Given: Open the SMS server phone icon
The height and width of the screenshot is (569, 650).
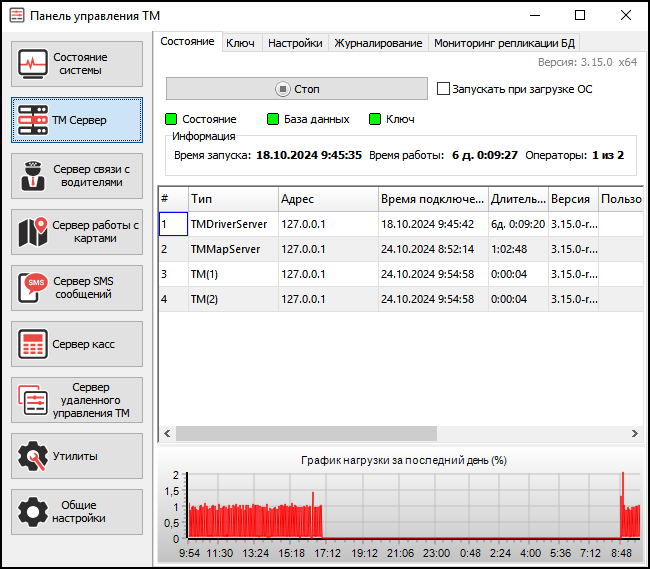Looking at the screenshot, I should click(33, 288).
